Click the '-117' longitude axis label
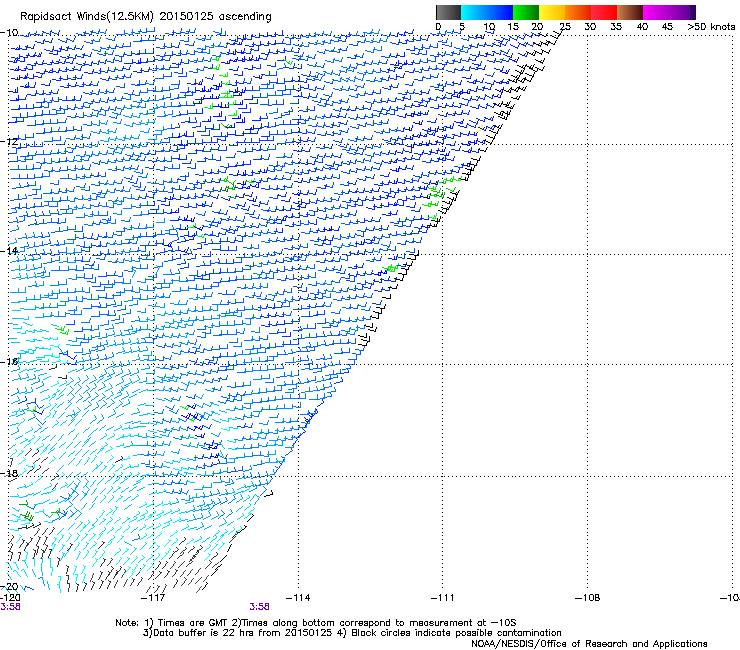Image resolution: width=740 pixels, height=650 pixels. (153, 598)
